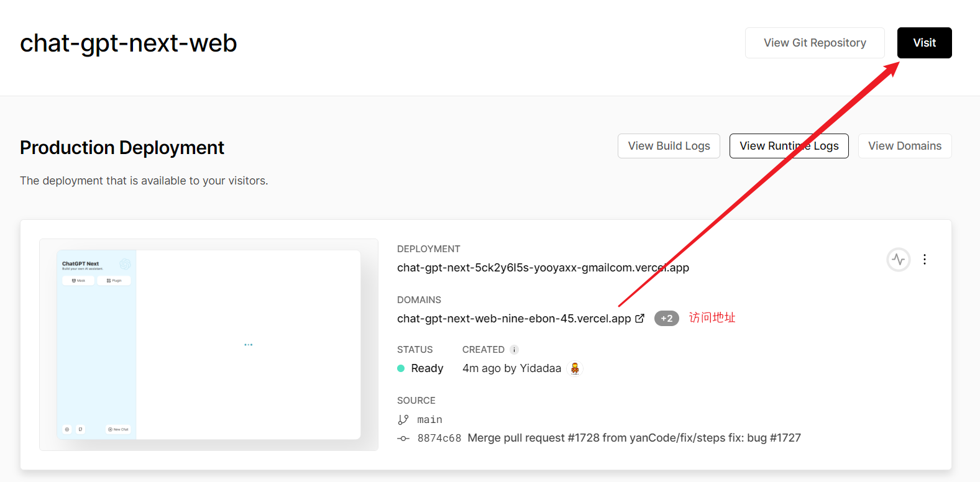
Task: Click the chat-gpt-next-web project title
Action: (x=129, y=43)
